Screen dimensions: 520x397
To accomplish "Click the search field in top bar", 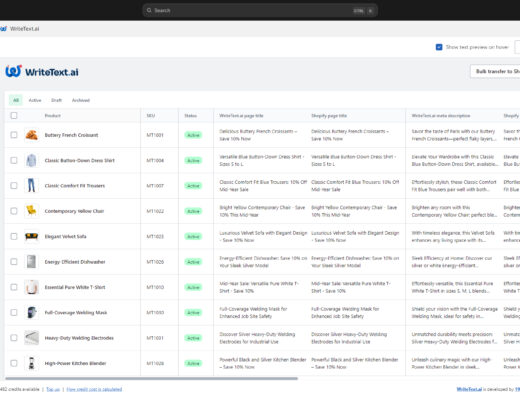I will pyautogui.click(x=260, y=10).
